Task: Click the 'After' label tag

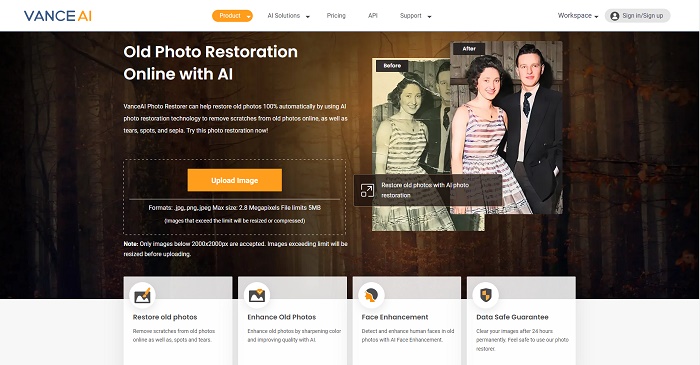Action: pyautogui.click(x=469, y=49)
